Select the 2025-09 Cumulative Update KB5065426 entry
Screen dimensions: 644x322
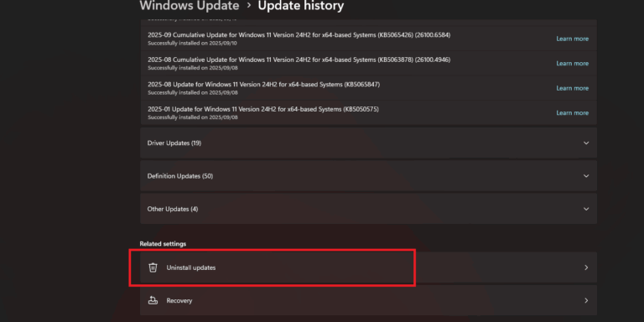[x=368, y=39]
